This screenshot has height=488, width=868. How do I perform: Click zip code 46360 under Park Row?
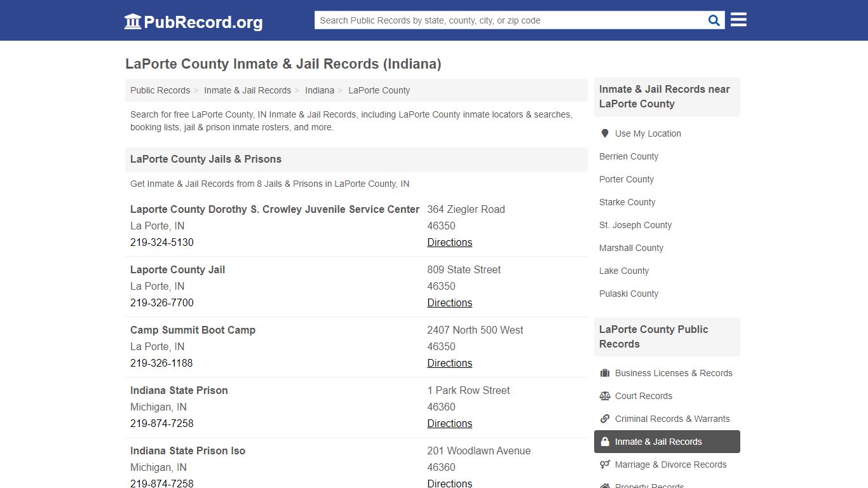coord(441,407)
